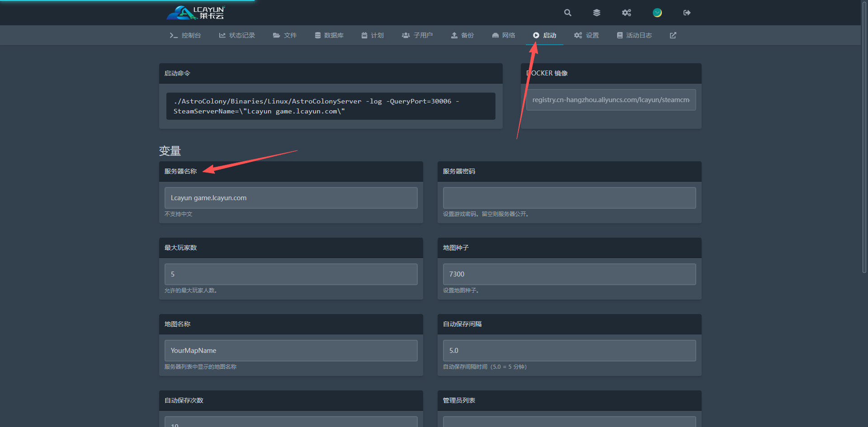Image resolution: width=868 pixels, height=427 pixels.
Task: Go to the 数据库 database tab
Action: pyautogui.click(x=329, y=35)
